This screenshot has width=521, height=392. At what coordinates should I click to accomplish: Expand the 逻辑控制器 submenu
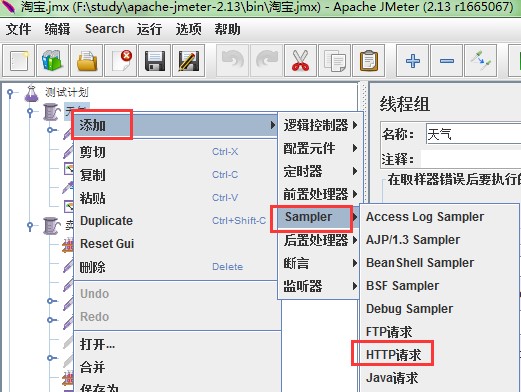point(320,125)
